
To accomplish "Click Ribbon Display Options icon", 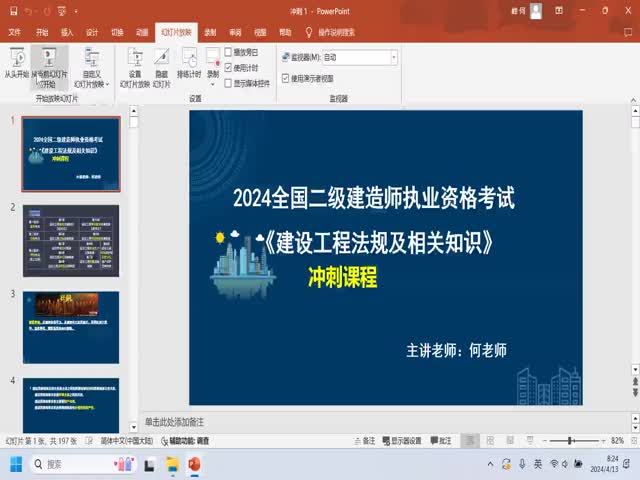I will (559, 11).
